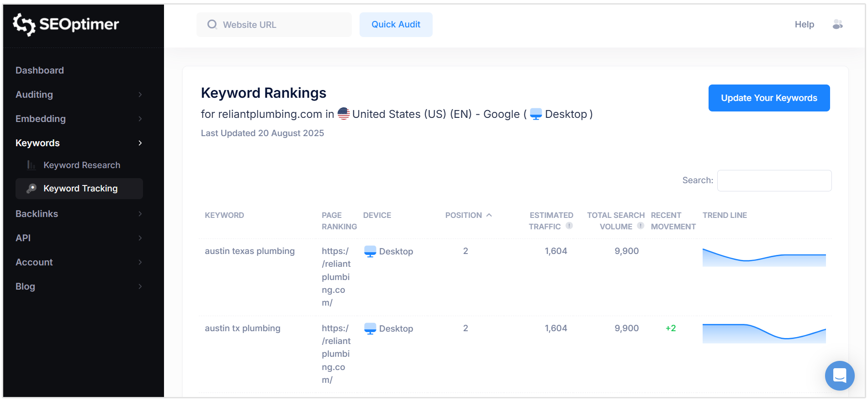Viewport: 868px width, 402px height.
Task: Focus the Website URL input field
Action: click(274, 25)
